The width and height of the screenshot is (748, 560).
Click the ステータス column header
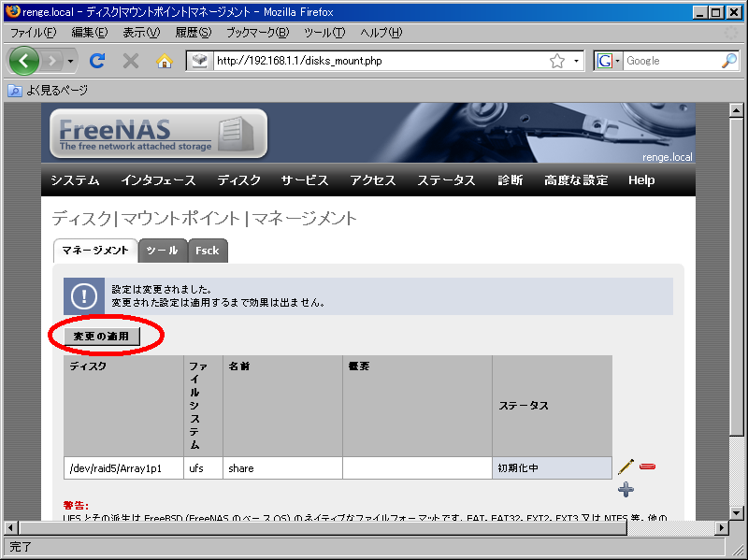click(x=552, y=406)
